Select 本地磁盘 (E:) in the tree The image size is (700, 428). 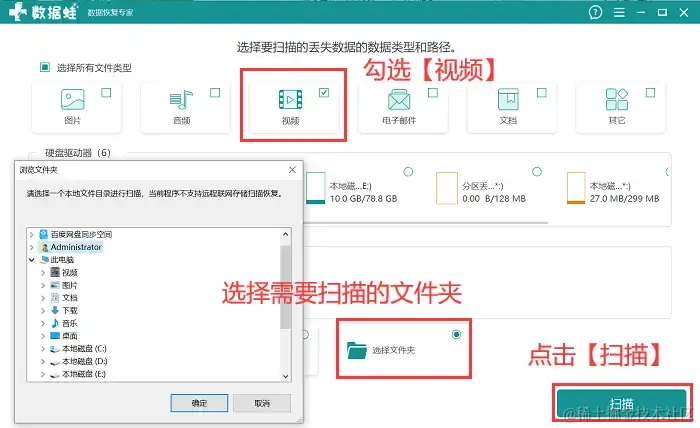[84, 374]
